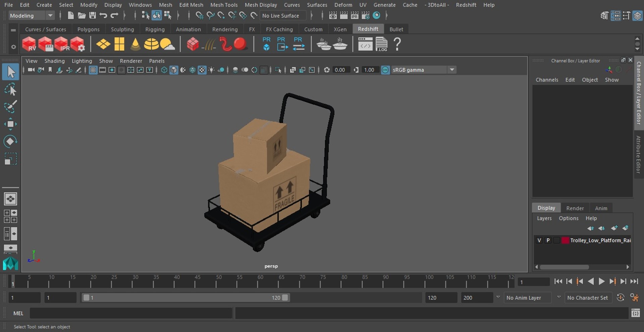The width and height of the screenshot is (644, 332).
Task: Toggle color management ON button
Action: (x=385, y=70)
